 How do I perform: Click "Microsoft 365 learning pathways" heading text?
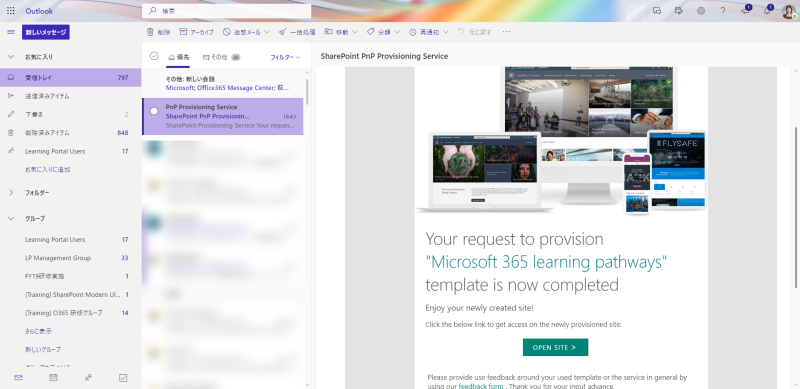tap(546, 262)
